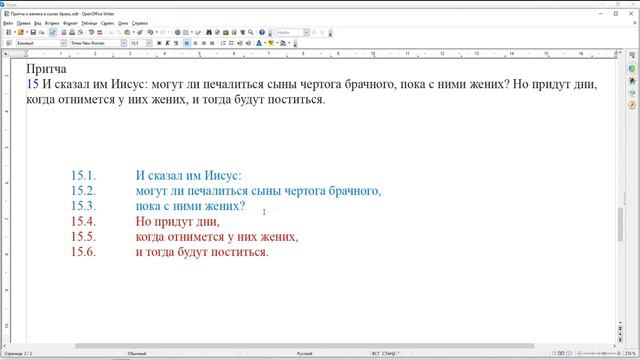This screenshot has height=360, width=640.
Task: Toggle the Edit File mode icon
Action: point(53,32)
